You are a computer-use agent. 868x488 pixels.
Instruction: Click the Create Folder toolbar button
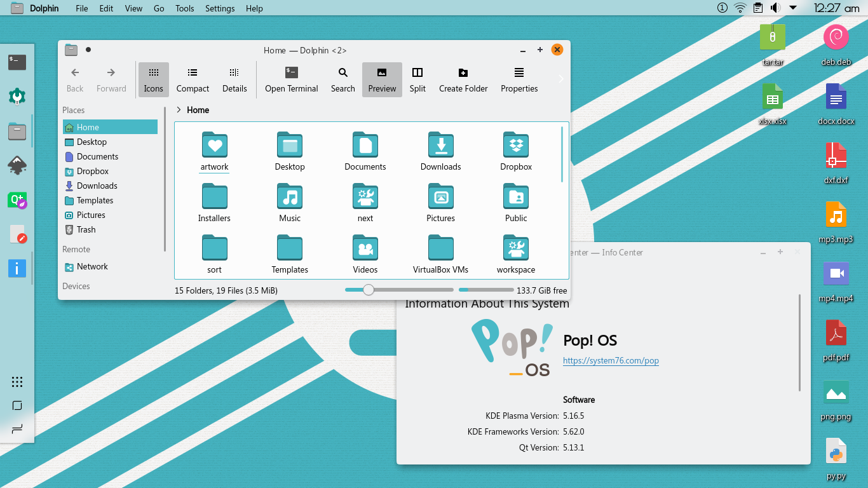[463, 79]
